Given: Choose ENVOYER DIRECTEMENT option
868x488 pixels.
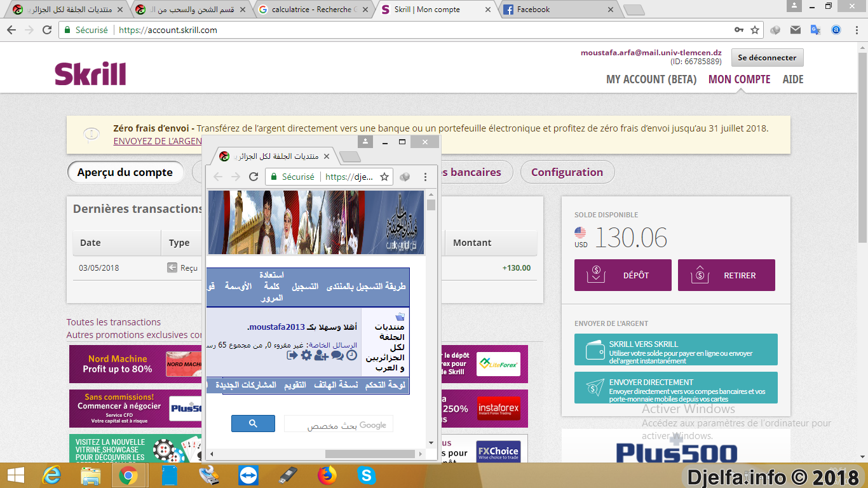Looking at the screenshot, I should tap(676, 388).
